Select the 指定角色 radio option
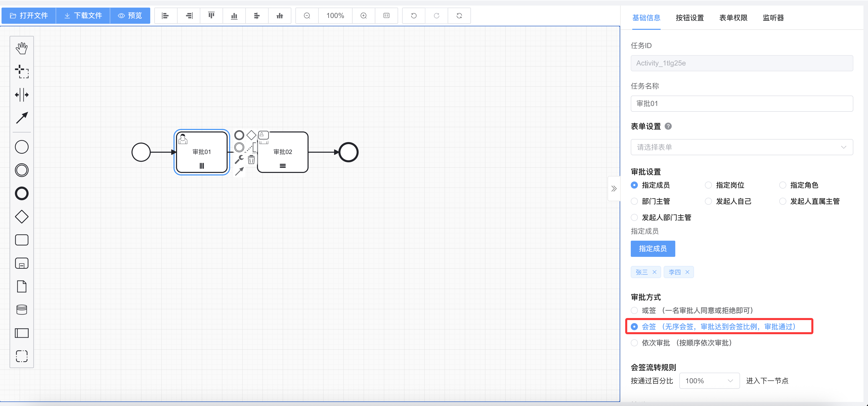Screen dimensions: 868x406 point(783,185)
